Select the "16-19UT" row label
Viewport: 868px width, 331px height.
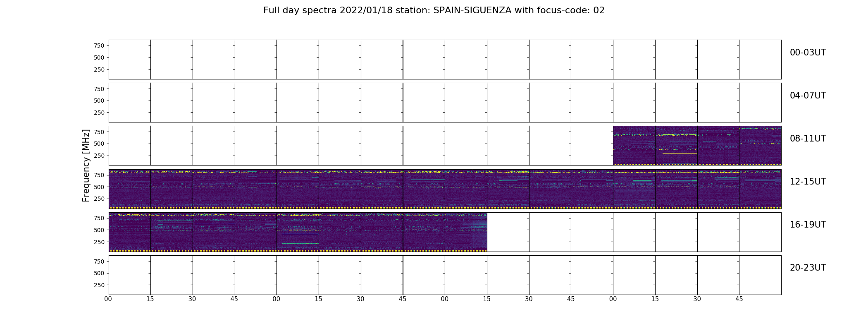click(808, 225)
